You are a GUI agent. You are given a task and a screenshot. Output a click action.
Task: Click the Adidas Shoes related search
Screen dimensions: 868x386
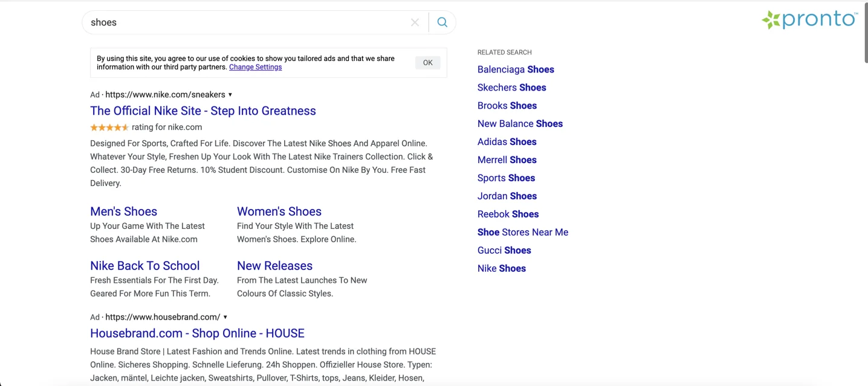point(507,142)
